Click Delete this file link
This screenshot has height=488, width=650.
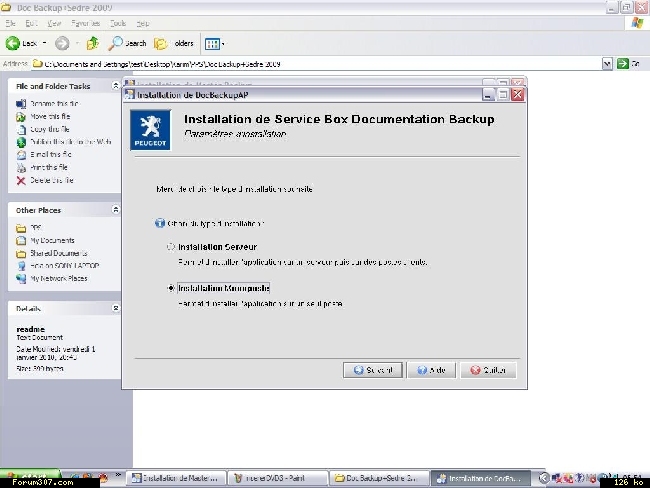(52, 180)
